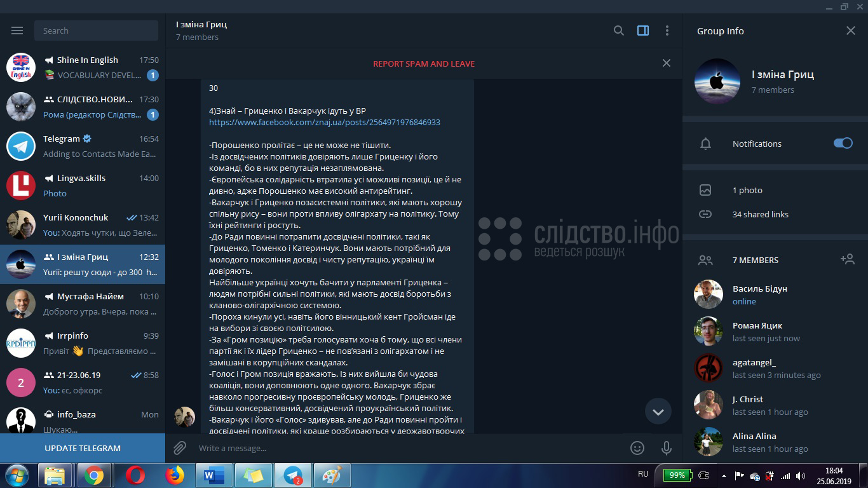Click REPORT SPAM AND LEAVE
The image size is (868, 488).
[x=424, y=64]
